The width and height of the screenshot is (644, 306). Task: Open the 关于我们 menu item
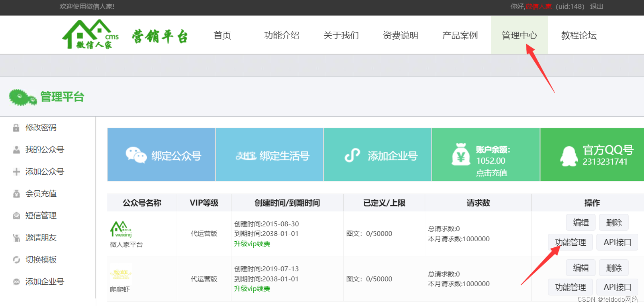click(341, 35)
